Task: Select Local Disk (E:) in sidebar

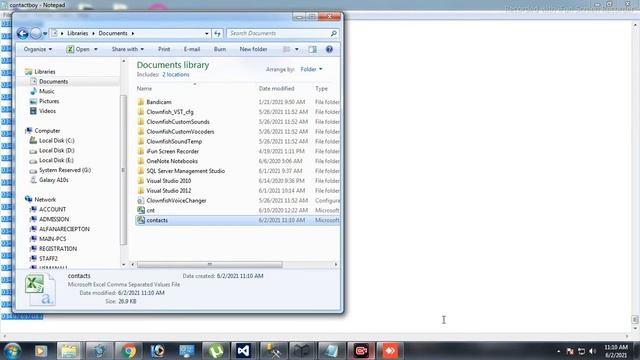Action: click(x=56, y=160)
